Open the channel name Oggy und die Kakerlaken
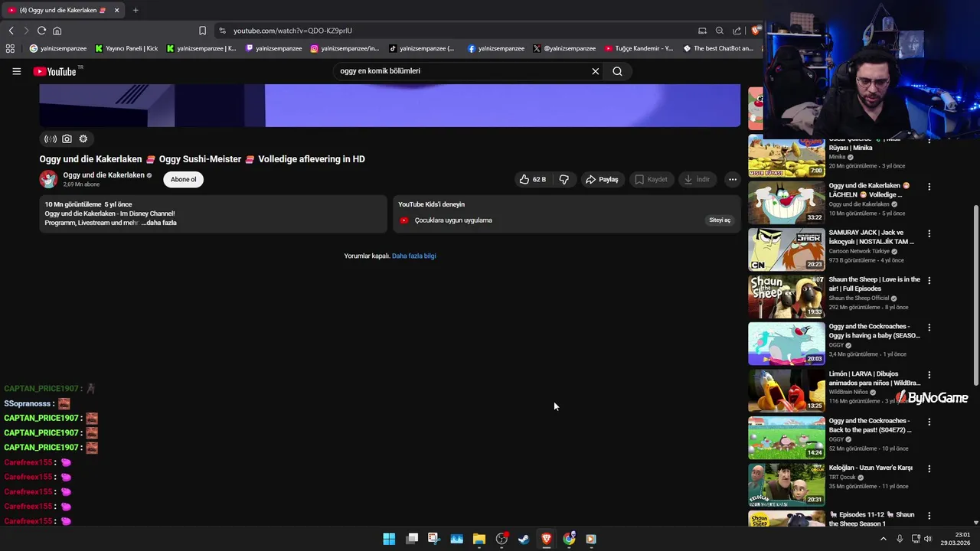The image size is (980, 551). tap(104, 175)
